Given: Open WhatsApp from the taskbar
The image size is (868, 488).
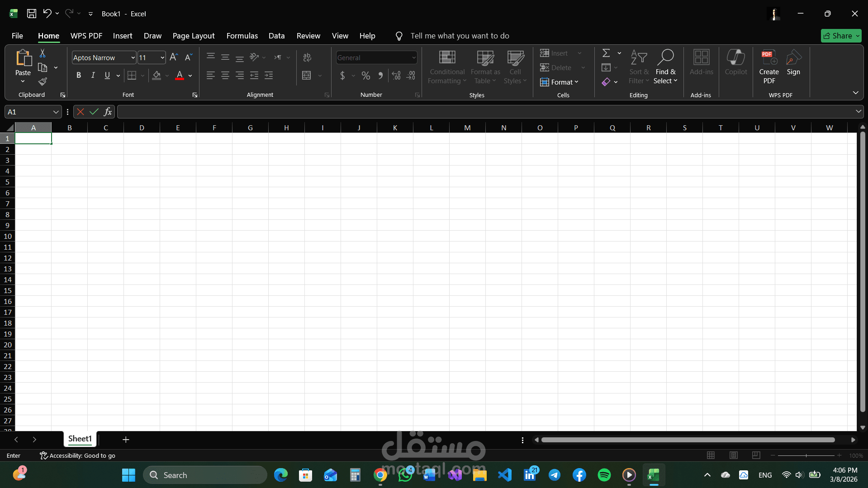Looking at the screenshot, I should 405,475.
